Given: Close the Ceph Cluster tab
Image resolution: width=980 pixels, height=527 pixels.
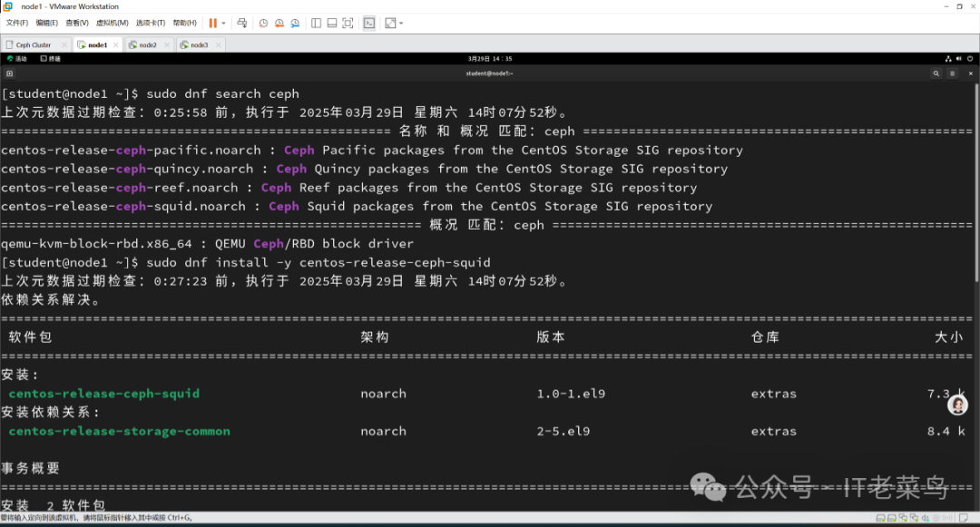Looking at the screenshot, I should [x=64, y=45].
